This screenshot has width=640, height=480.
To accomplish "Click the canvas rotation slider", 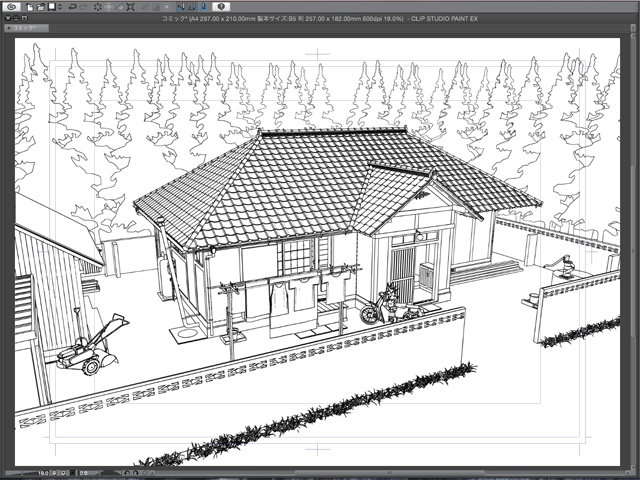I will pyautogui.click(x=109, y=473).
